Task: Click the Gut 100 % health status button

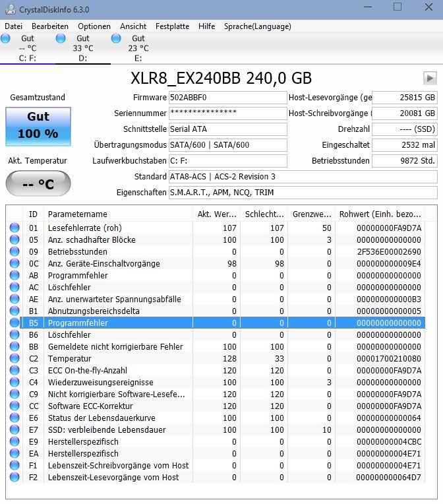Action: point(38,127)
